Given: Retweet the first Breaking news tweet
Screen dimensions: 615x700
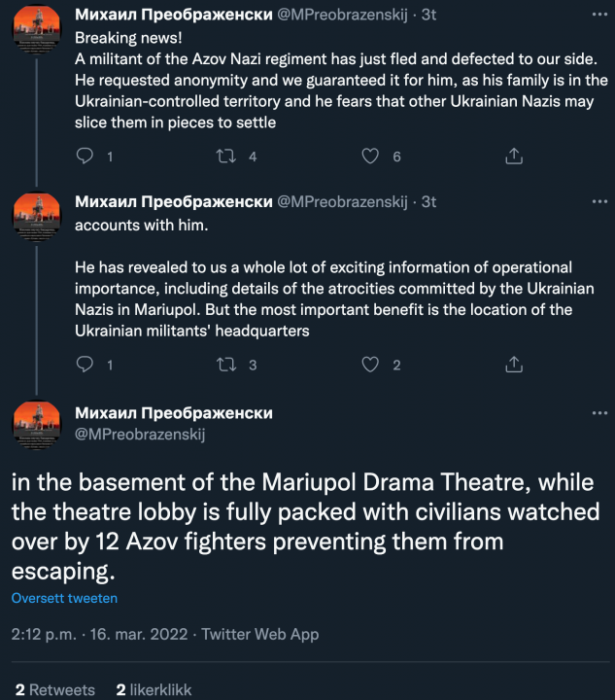Looking at the screenshot, I should [x=225, y=157].
